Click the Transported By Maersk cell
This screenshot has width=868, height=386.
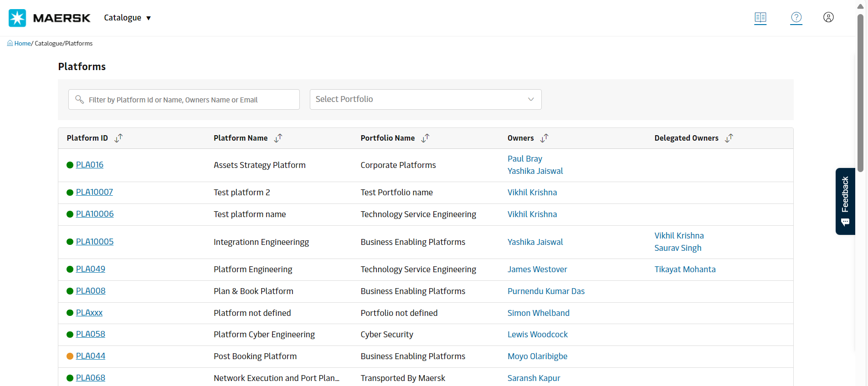click(403, 378)
